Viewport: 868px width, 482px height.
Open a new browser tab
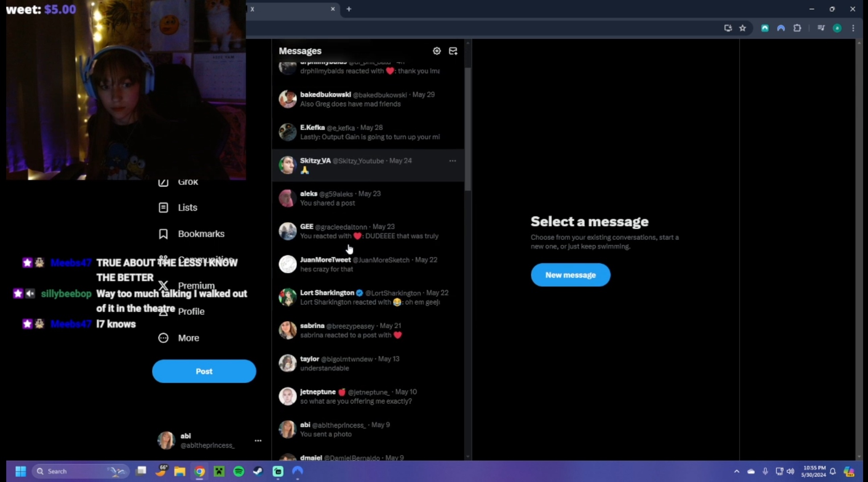(x=349, y=9)
